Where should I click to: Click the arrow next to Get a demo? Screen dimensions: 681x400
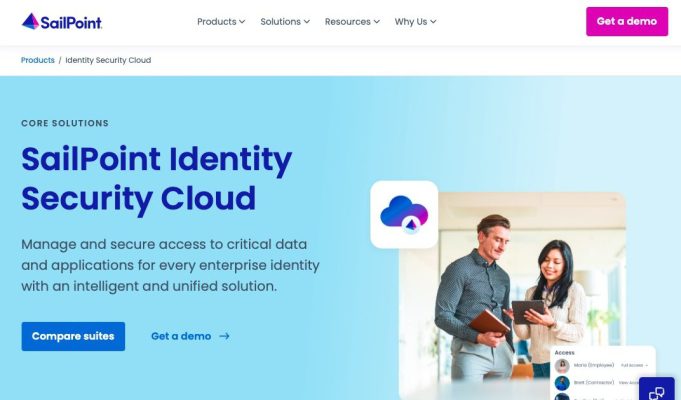224,336
